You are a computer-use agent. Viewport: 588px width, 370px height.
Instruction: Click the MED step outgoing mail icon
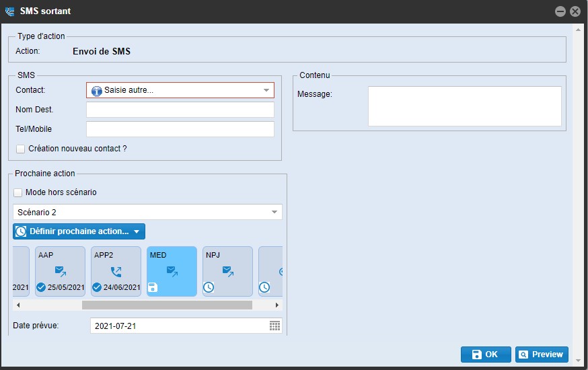[x=172, y=272]
